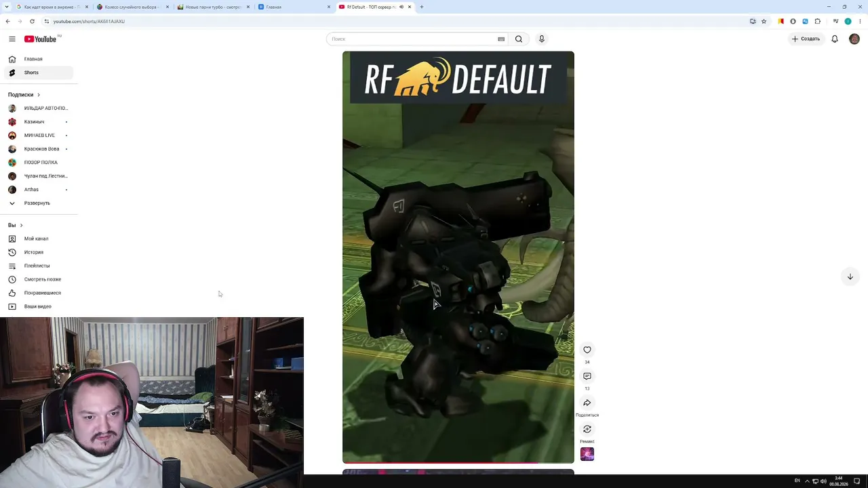Open the Extensions puzzle menu
The image size is (868, 488).
(818, 21)
